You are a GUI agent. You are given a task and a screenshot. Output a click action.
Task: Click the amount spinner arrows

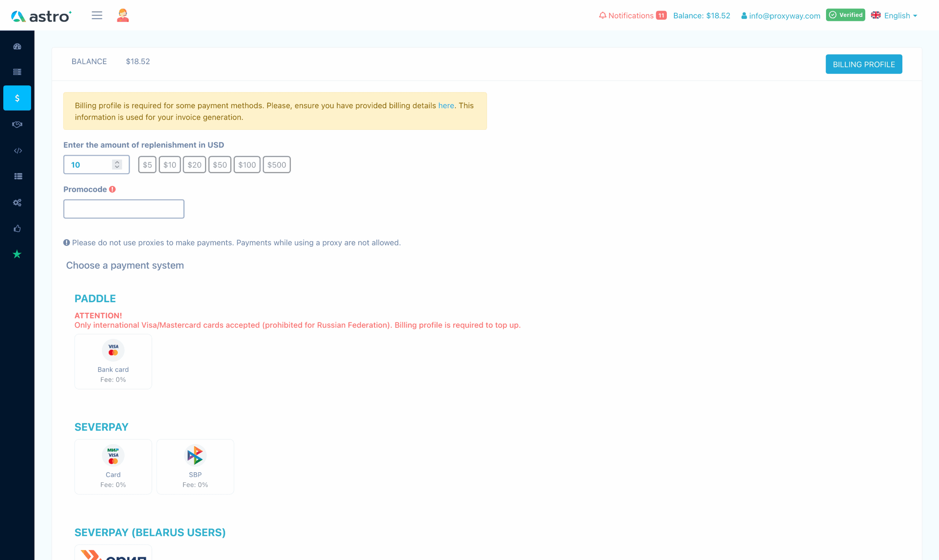(x=117, y=165)
